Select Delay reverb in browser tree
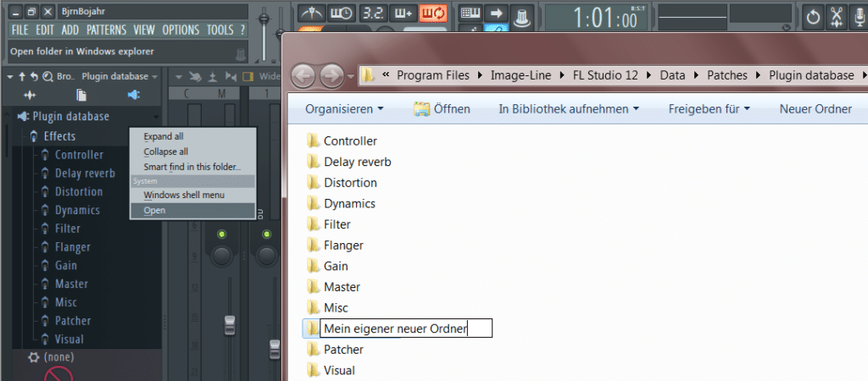868x381 pixels. pyautogui.click(x=85, y=173)
